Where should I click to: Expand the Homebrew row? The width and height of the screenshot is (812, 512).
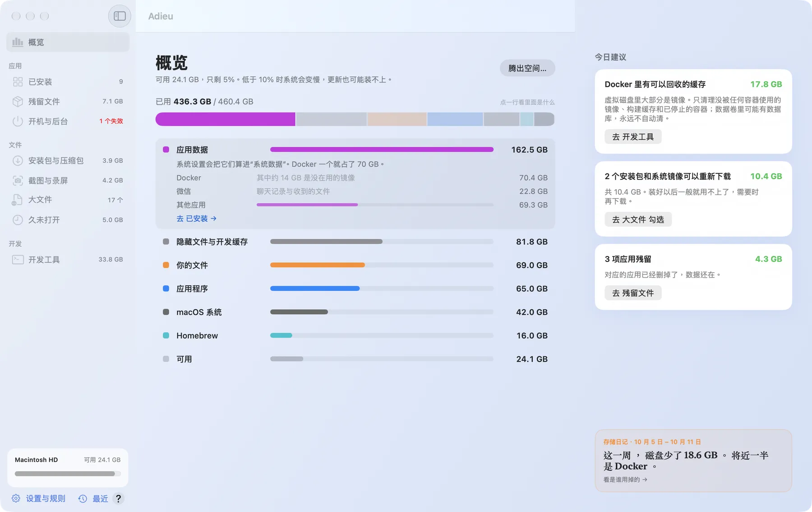[x=355, y=336]
